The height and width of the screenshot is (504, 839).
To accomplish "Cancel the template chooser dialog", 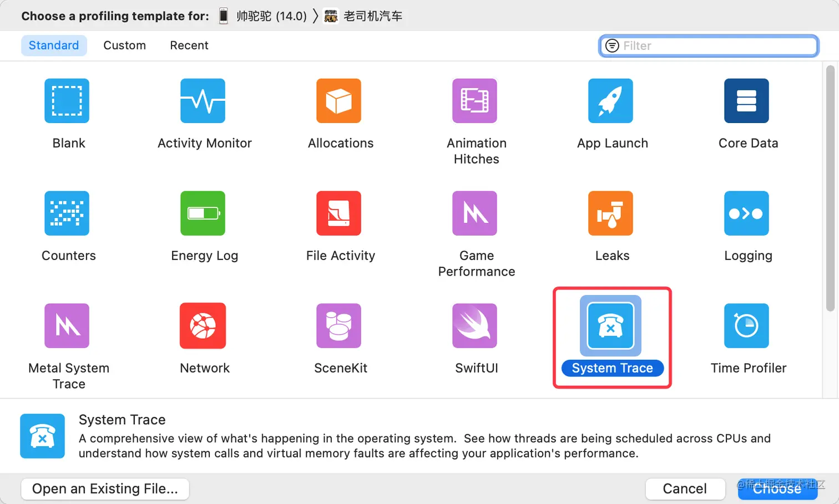I will (685, 488).
